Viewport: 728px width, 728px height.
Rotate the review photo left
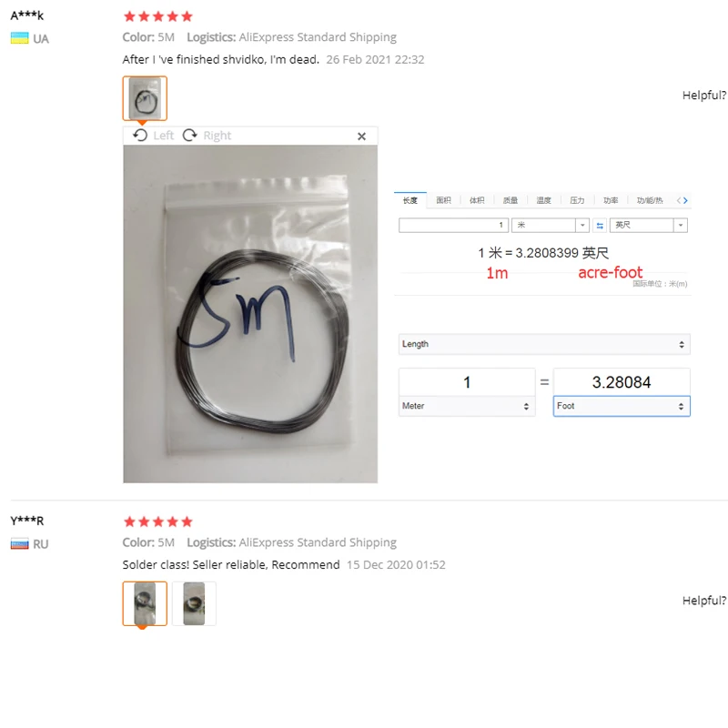tap(153, 136)
